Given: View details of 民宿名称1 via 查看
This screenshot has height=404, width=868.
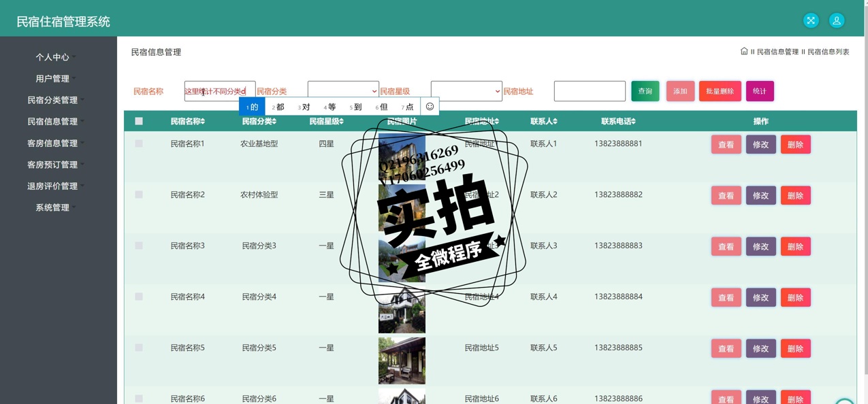Looking at the screenshot, I should point(726,144).
